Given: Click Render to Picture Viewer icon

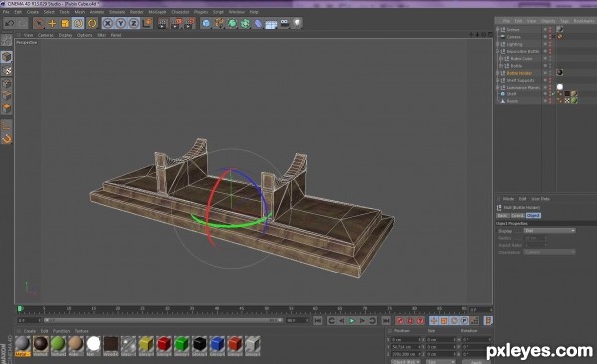Looking at the screenshot, I should click(176, 23).
